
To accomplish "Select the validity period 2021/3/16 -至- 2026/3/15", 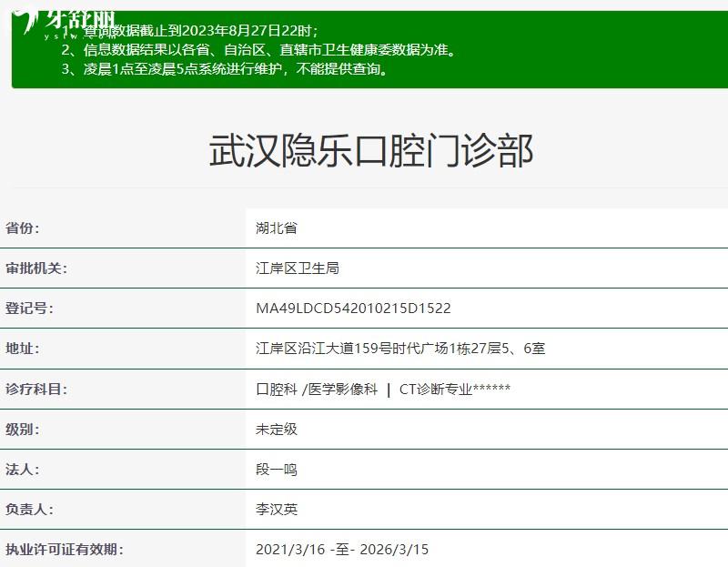I will 342,550.
